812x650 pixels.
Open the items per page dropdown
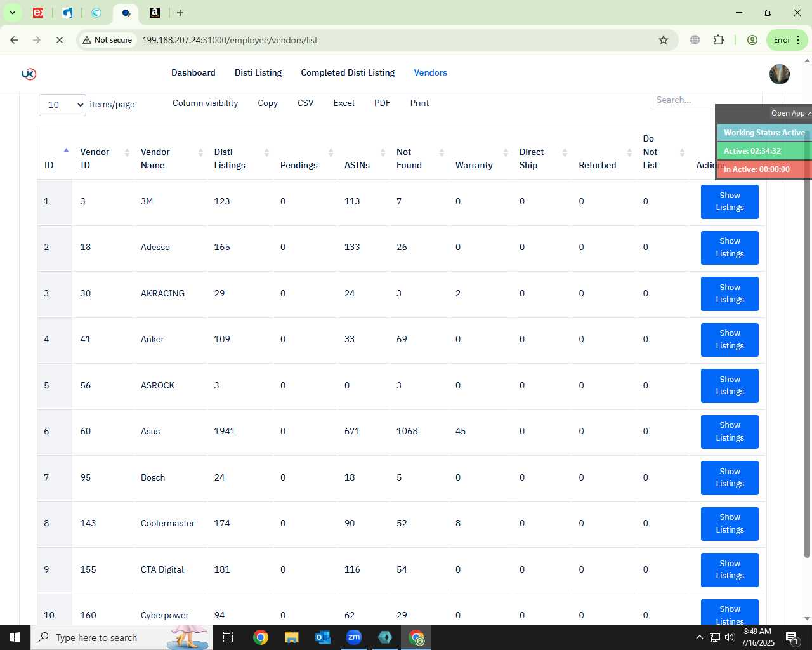click(62, 105)
